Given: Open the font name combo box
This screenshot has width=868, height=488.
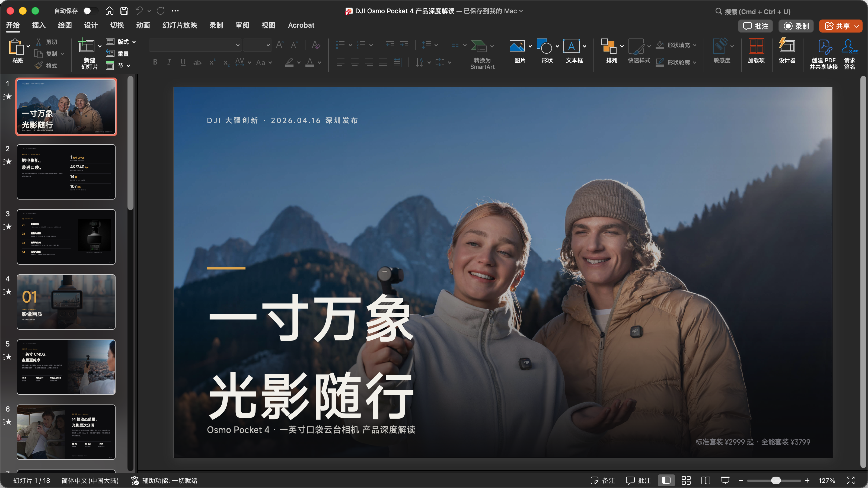Looking at the screenshot, I should click(x=195, y=45).
